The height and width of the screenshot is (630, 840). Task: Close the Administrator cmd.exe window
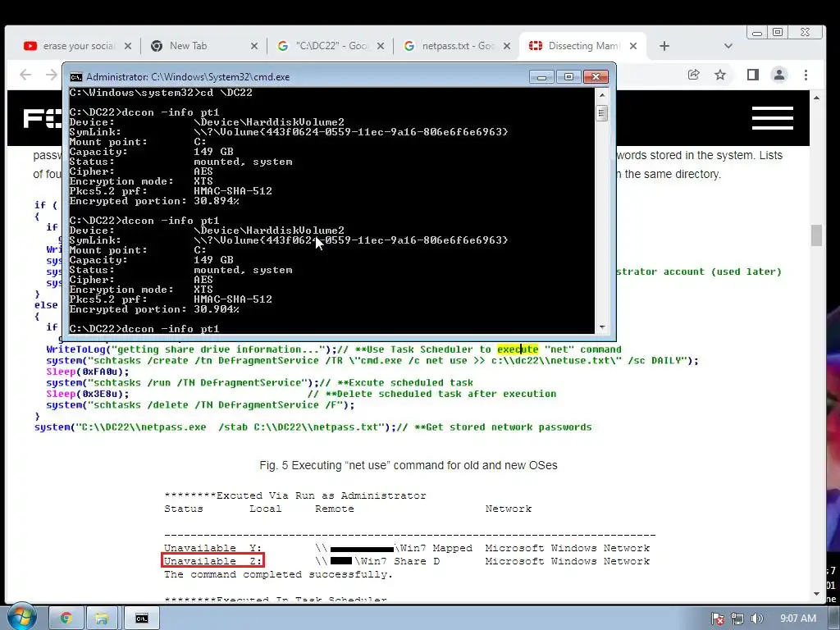click(596, 77)
